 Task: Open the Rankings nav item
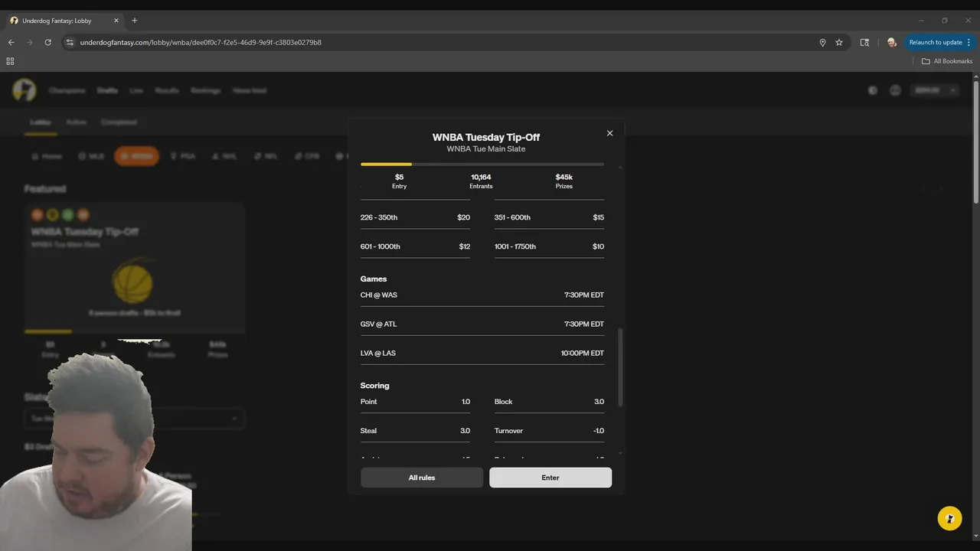tap(206, 90)
